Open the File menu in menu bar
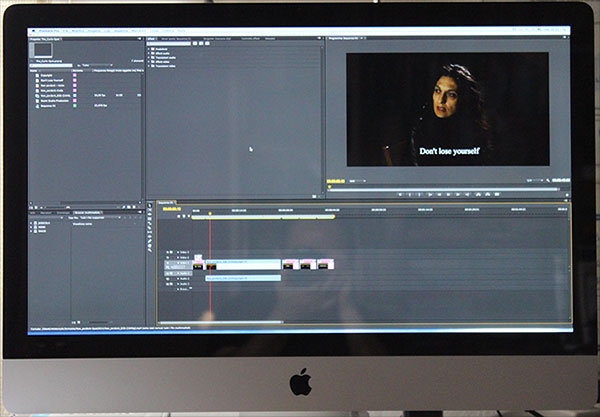600x417 pixels. click(65, 31)
